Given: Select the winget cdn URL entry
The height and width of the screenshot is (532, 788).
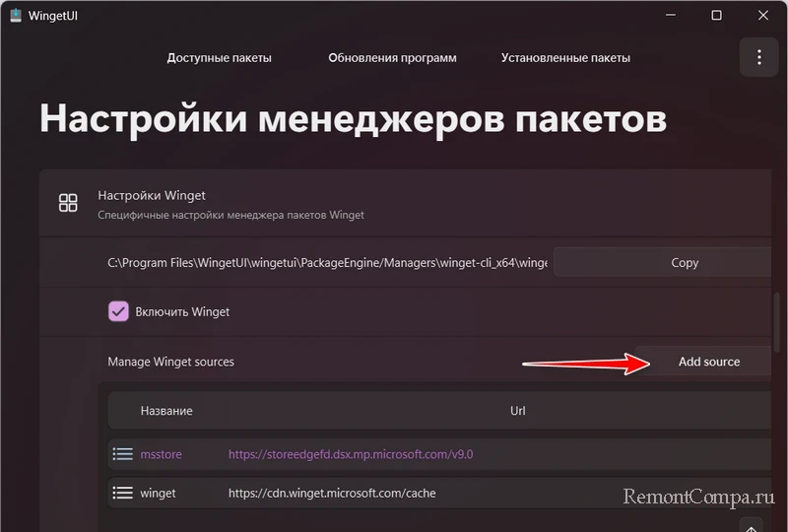Looking at the screenshot, I should (x=332, y=493).
